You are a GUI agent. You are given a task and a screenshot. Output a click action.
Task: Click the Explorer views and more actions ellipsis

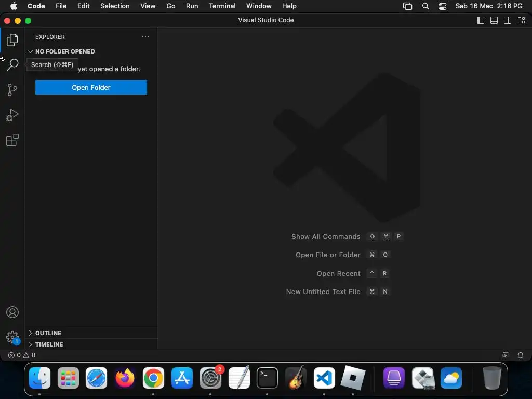pos(145,37)
